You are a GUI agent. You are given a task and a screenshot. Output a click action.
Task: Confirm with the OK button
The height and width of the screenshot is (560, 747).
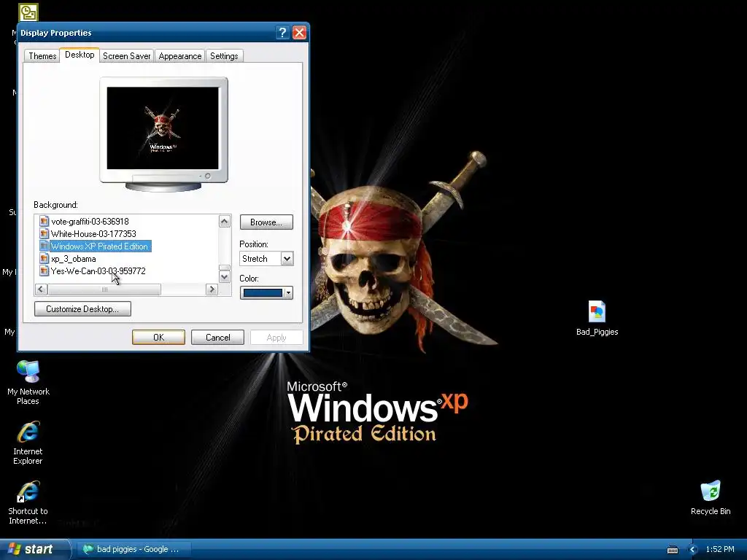pos(158,337)
